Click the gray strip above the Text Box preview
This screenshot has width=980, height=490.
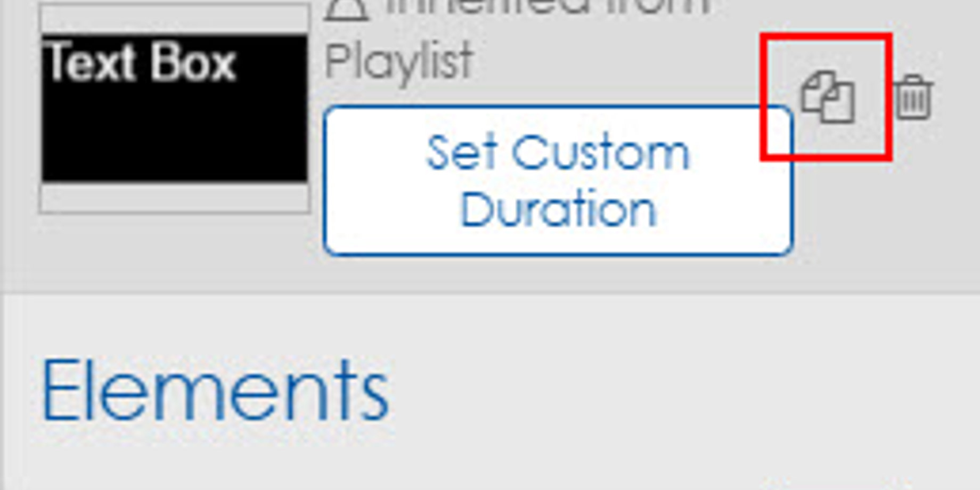pyautogui.click(x=175, y=20)
